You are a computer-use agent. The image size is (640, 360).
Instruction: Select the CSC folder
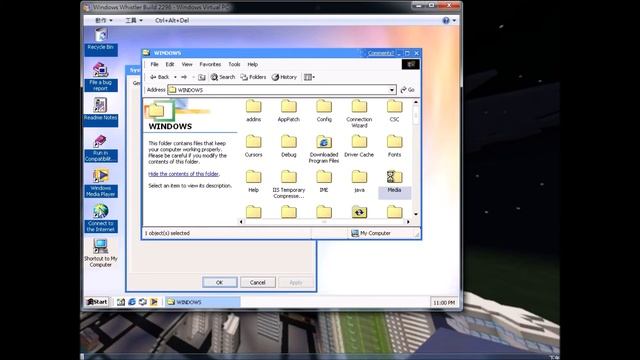point(394,111)
